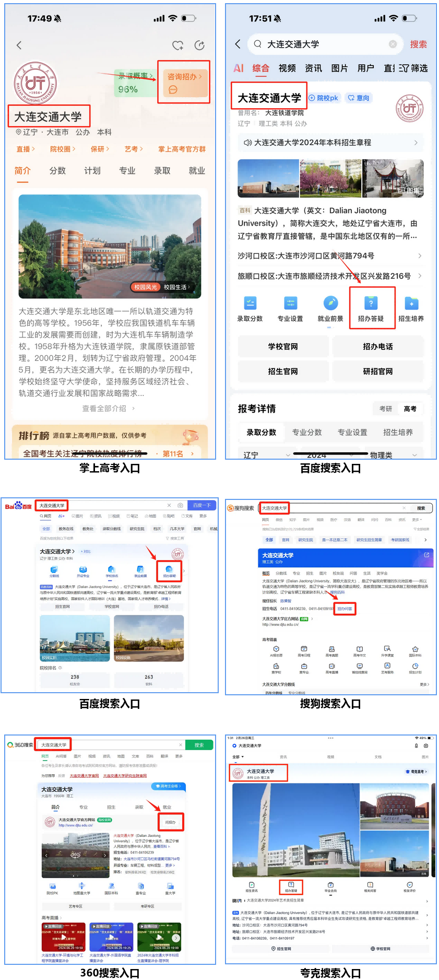Image resolution: width=439 pixels, height=980 pixels.
Task: Click the 百度一下 search button
Action: (202, 505)
